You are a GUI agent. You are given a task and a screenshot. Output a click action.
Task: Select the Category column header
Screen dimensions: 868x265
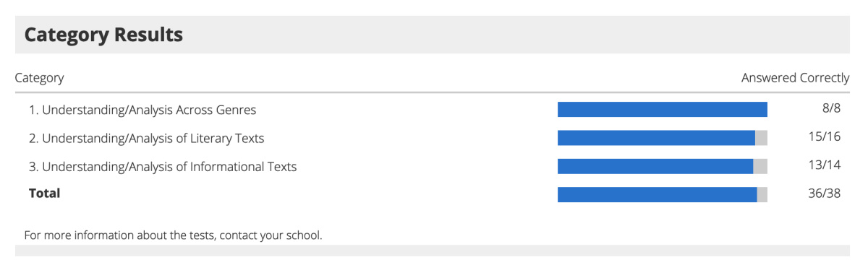pos(39,78)
